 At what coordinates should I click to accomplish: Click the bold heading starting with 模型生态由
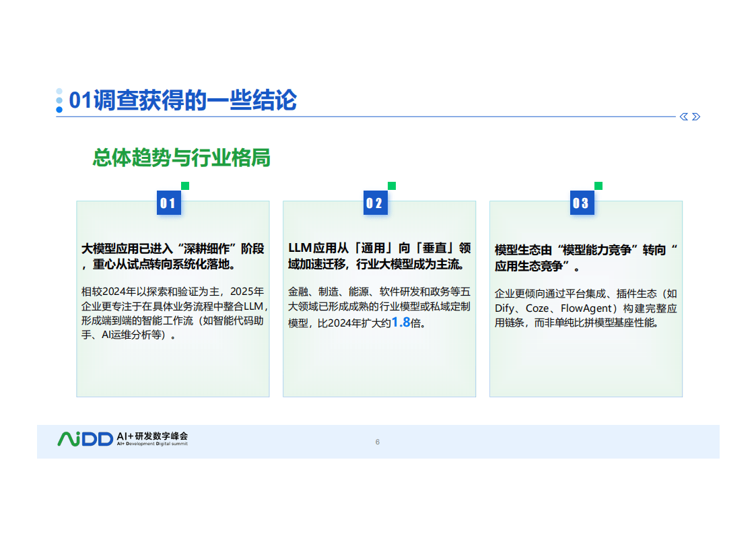pyautogui.click(x=586, y=258)
